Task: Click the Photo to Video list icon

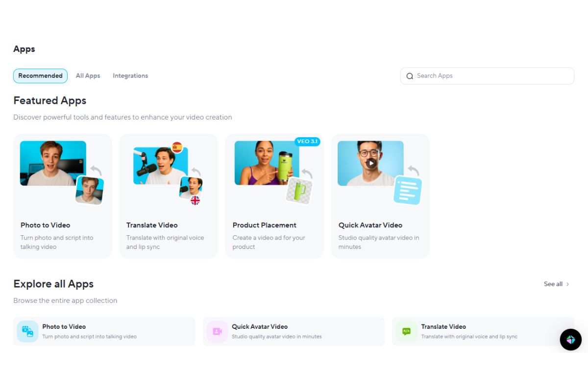Action: pos(27,331)
